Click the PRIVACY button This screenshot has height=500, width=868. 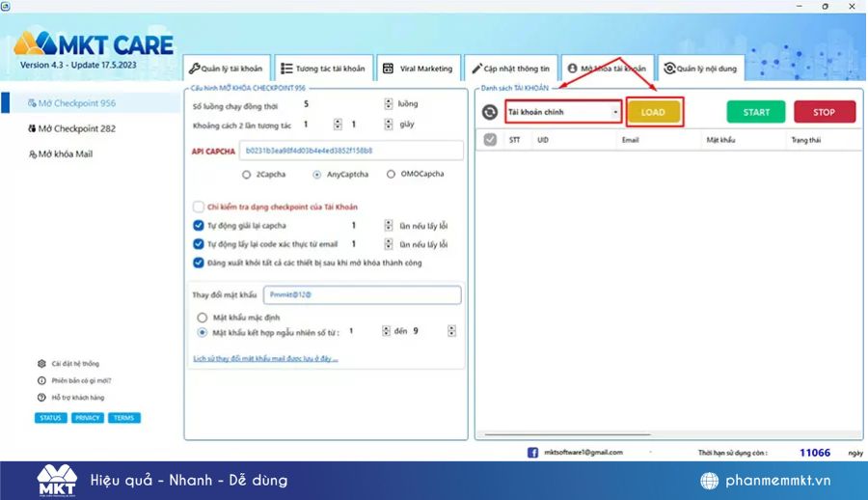coord(88,418)
